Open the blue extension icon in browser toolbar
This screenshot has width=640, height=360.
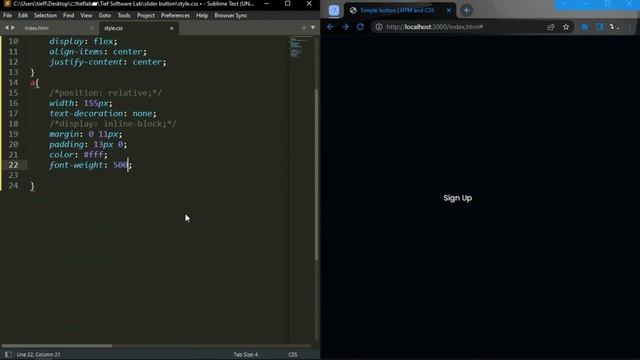click(x=584, y=27)
